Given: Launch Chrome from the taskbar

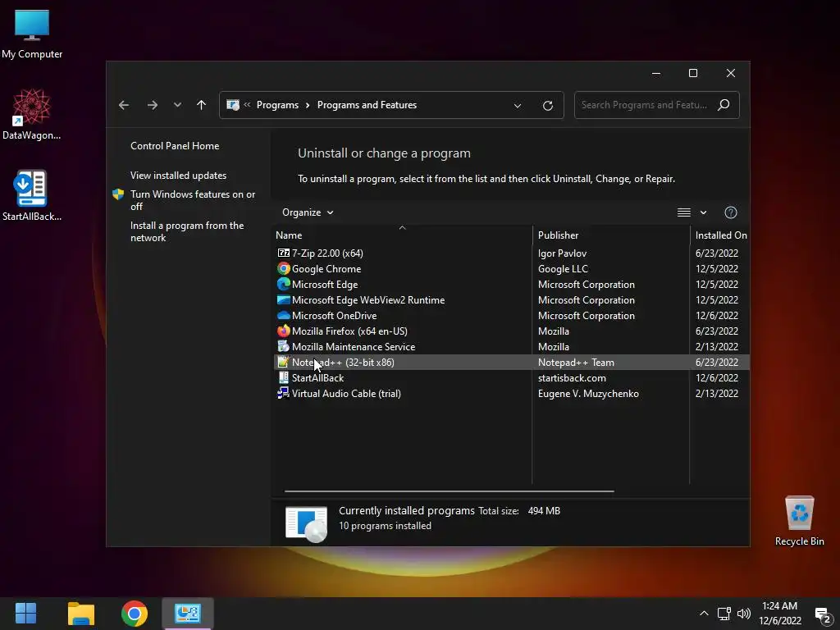Looking at the screenshot, I should (x=135, y=614).
